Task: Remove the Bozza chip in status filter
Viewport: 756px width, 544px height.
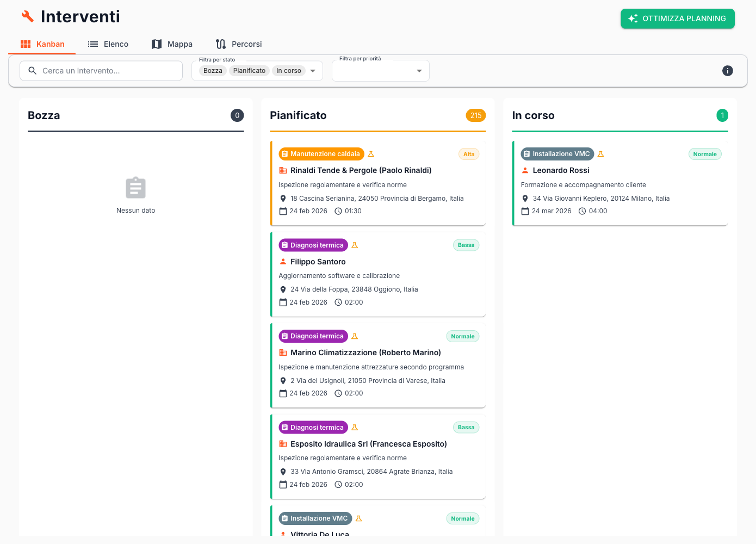Action: click(213, 71)
